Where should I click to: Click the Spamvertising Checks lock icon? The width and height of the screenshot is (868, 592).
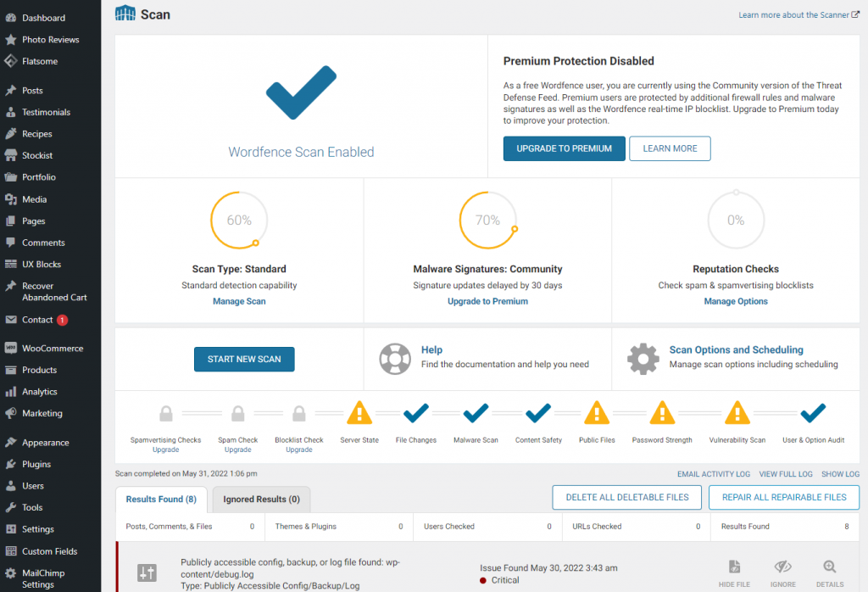(x=166, y=413)
